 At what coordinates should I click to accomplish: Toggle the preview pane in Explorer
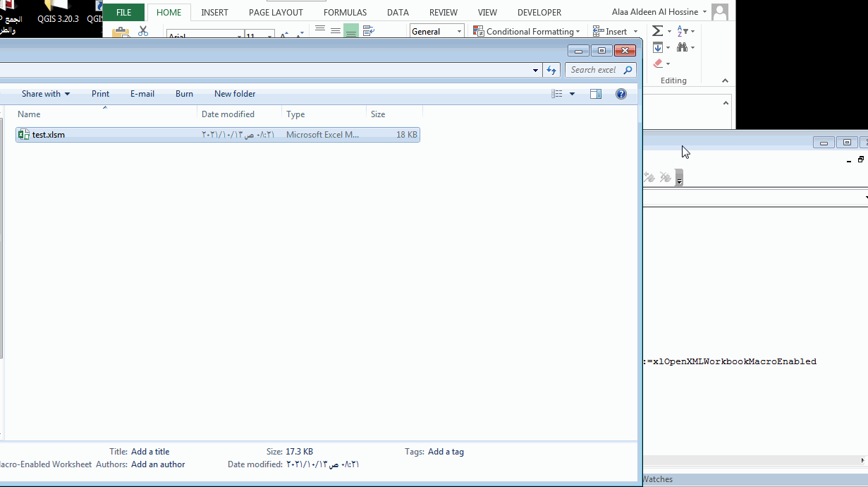pyautogui.click(x=595, y=93)
